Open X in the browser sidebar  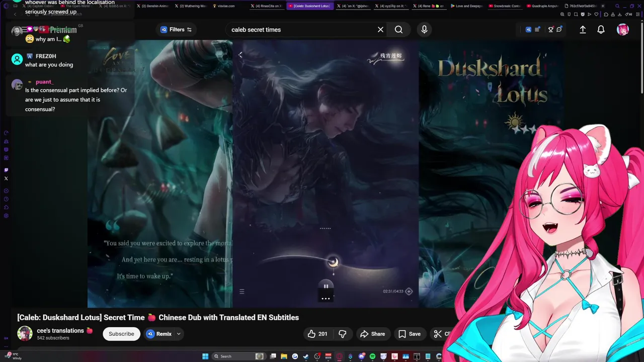[6, 178]
